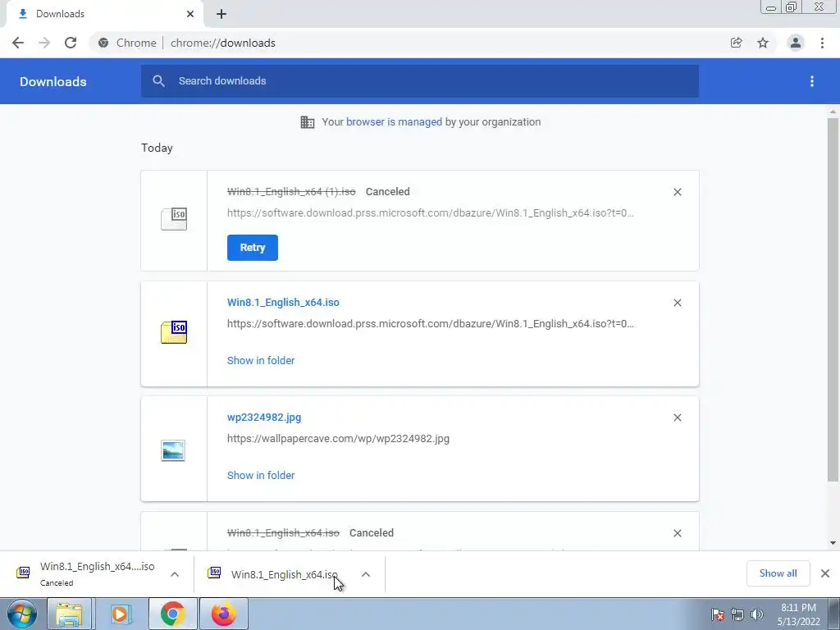Expand options for the canceled shelf download

175,574
